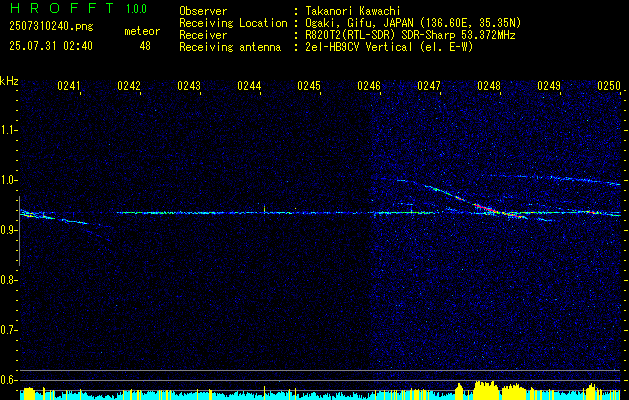Select the version number 1.0.0
This screenshot has height=400, width=629.
coord(136,9)
